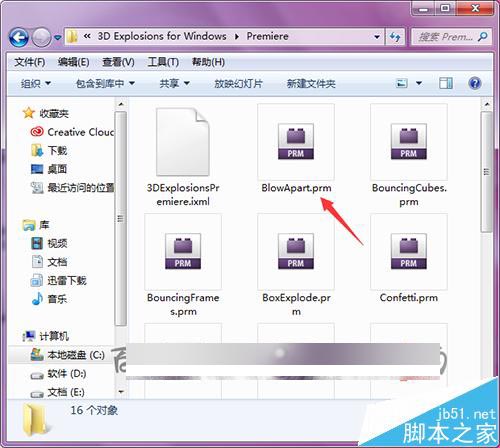
Task: Open the 工具(T) menu
Action: (x=163, y=62)
